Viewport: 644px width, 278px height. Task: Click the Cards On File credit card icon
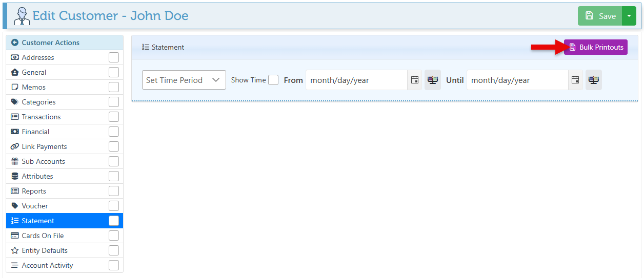(15, 236)
